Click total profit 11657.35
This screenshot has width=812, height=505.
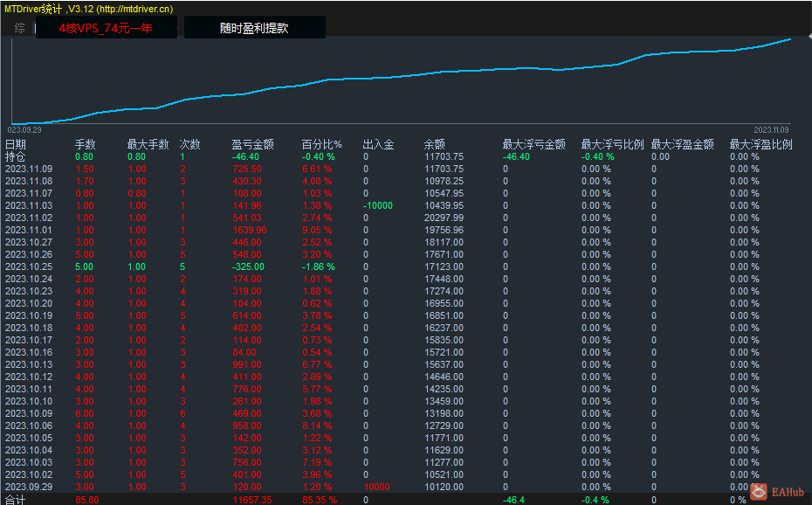point(252,500)
